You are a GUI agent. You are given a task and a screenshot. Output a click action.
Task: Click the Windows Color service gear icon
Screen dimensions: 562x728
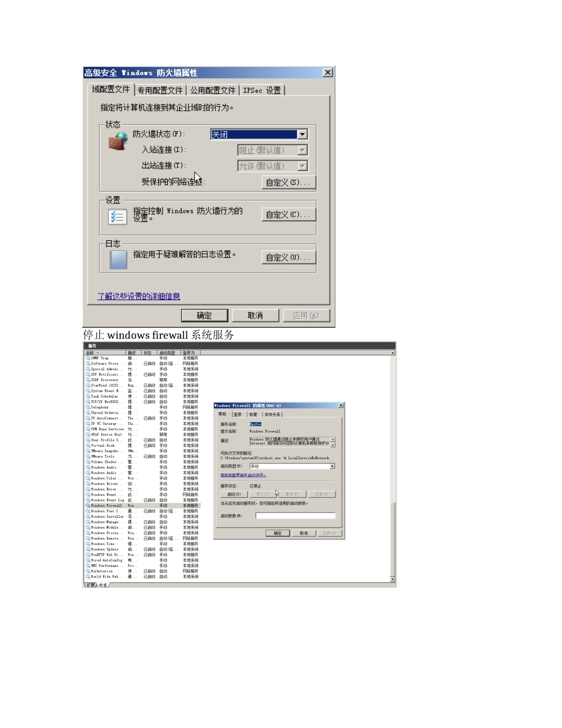pos(88,478)
